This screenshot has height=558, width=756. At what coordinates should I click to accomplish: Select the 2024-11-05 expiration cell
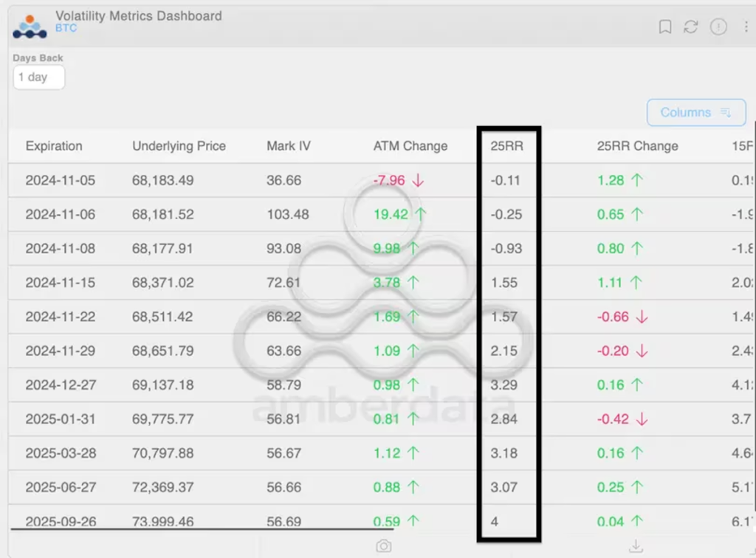pyautogui.click(x=61, y=180)
